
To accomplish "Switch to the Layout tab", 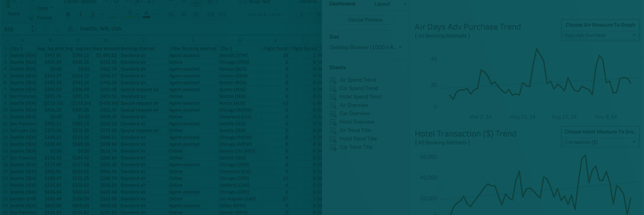I will click(382, 4).
